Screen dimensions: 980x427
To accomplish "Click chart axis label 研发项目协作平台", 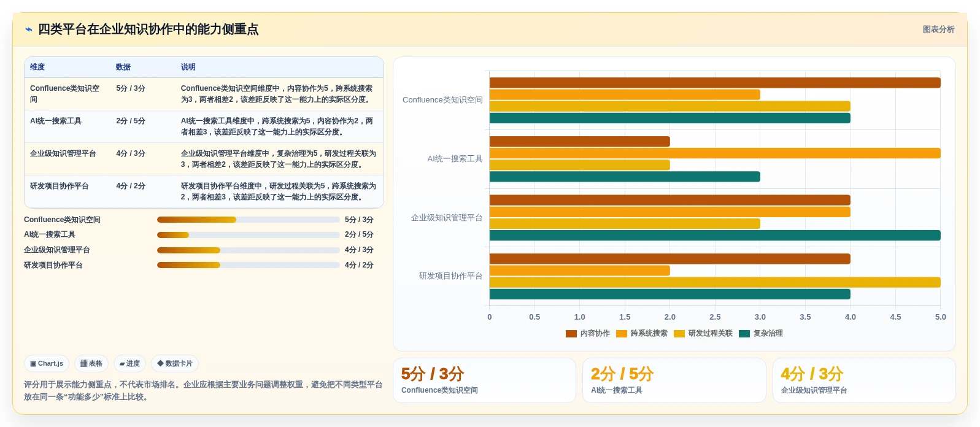I will (x=450, y=276).
